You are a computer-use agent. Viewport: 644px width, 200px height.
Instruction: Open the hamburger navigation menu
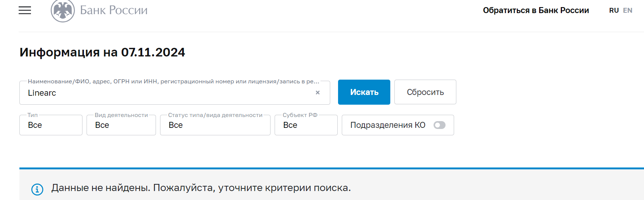25,10
